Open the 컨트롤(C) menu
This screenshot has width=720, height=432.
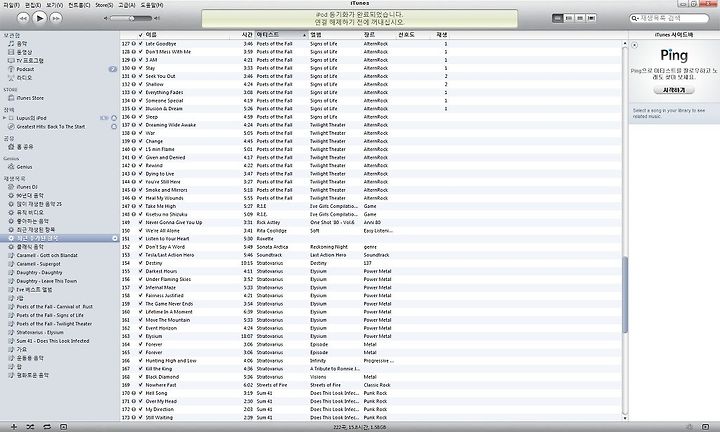[x=79, y=5]
